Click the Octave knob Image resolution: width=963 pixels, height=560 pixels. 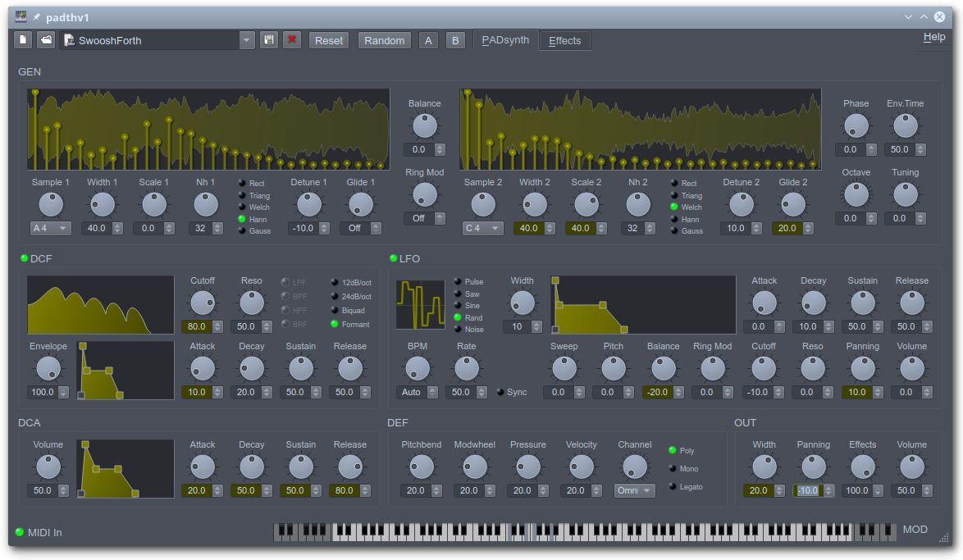[856, 194]
